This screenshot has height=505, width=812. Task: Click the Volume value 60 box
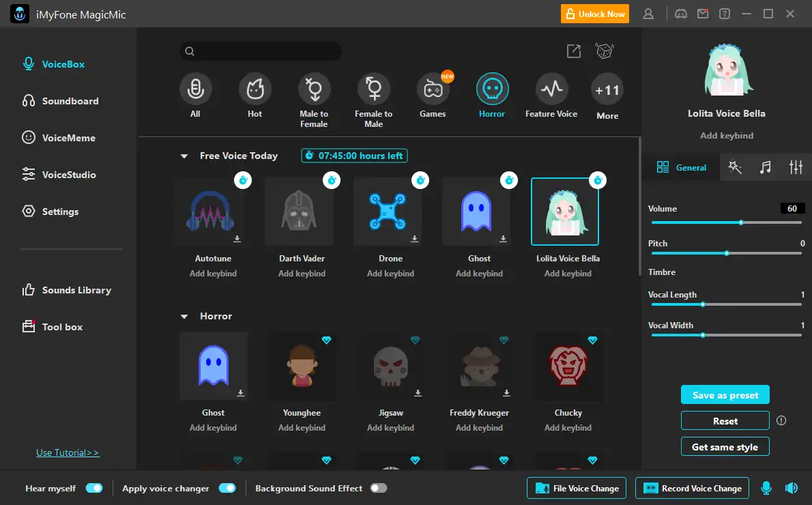tap(792, 208)
